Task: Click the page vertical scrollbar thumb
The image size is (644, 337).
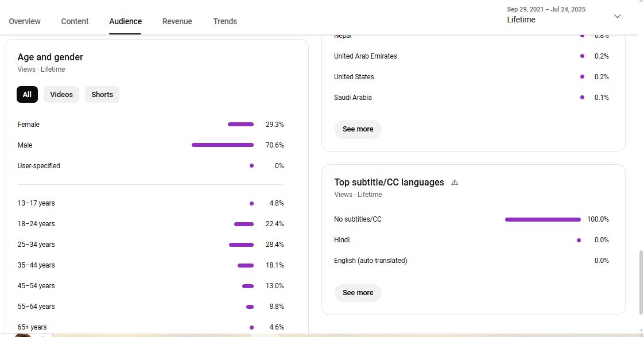Action: point(641,282)
